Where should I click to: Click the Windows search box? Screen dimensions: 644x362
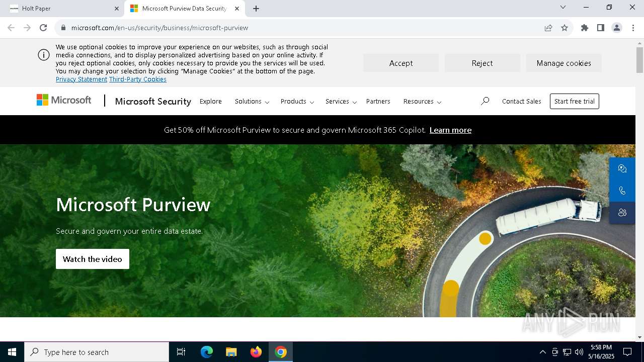97,352
